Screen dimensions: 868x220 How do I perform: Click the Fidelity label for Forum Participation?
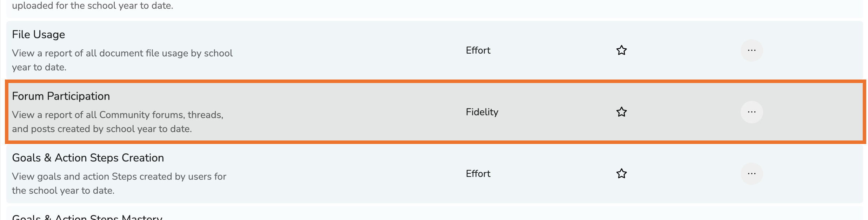[482, 112]
